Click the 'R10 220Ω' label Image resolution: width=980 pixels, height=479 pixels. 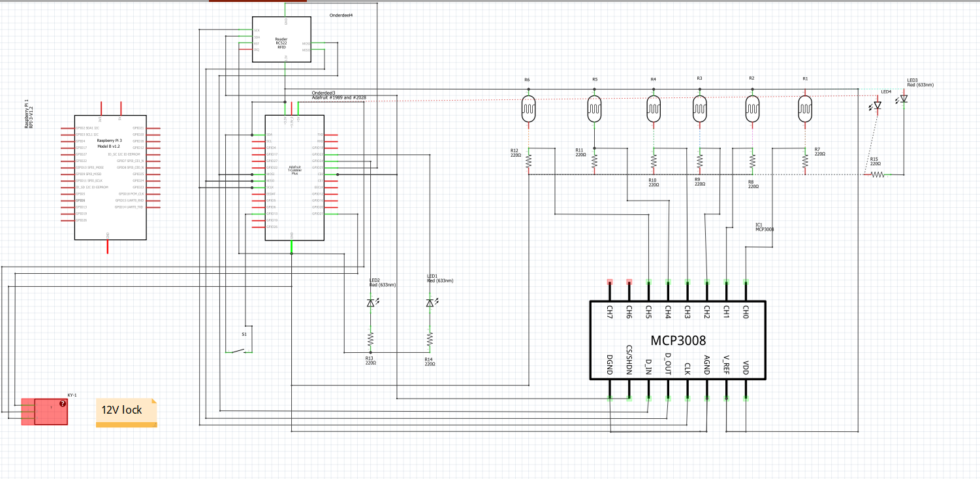click(655, 182)
